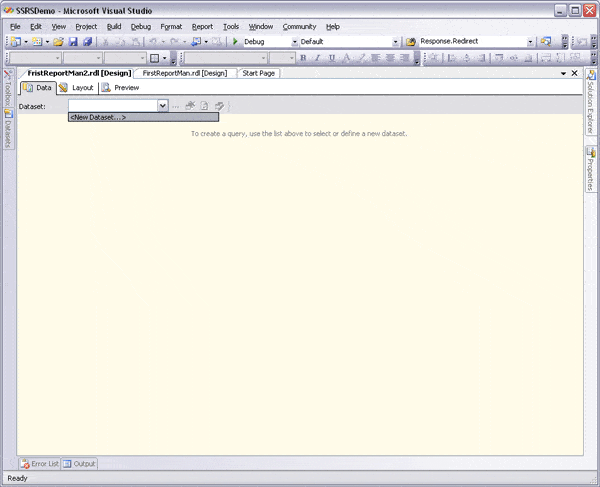Open the Datasets side panel
The height and width of the screenshot is (487, 600).
pos(8,129)
